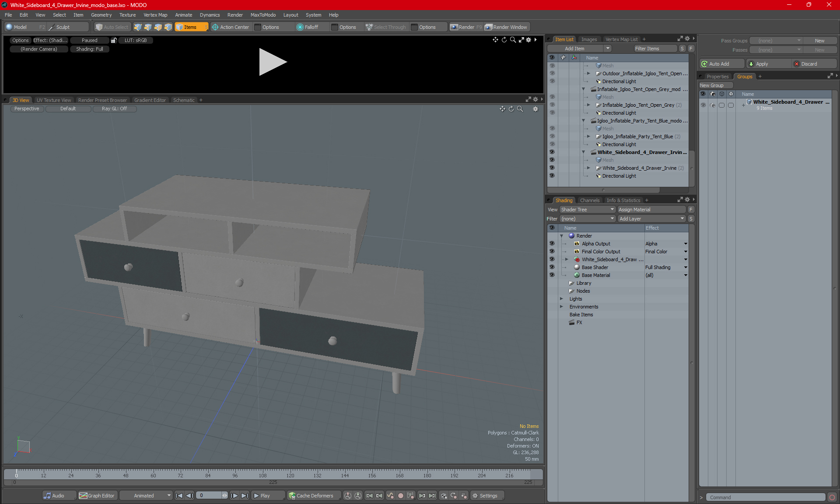The image size is (840, 504).
Task: Select materials selection mode icon
Action: click(168, 27)
